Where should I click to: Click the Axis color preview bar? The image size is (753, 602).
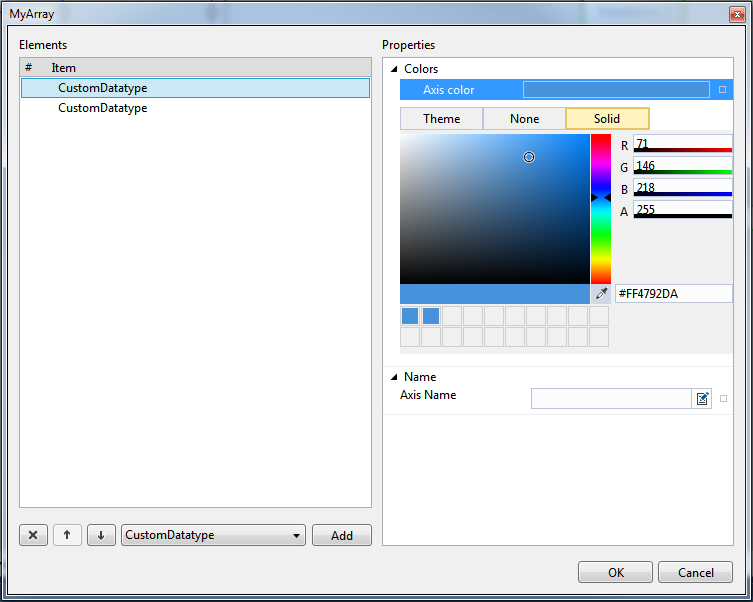pyautogui.click(x=616, y=90)
